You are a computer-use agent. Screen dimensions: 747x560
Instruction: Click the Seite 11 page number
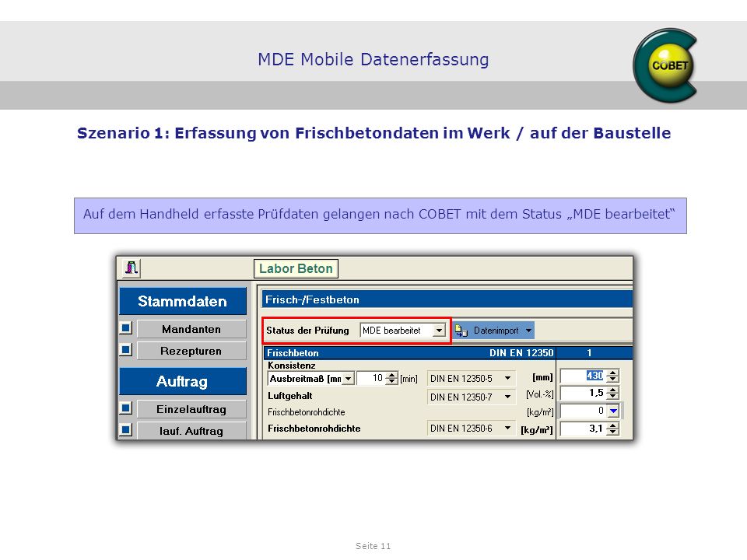pyautogui.click(x=373, y=546)
